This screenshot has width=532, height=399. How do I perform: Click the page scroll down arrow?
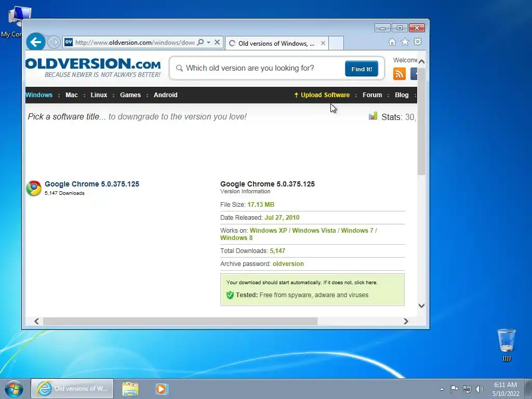(x=421, y=305)
